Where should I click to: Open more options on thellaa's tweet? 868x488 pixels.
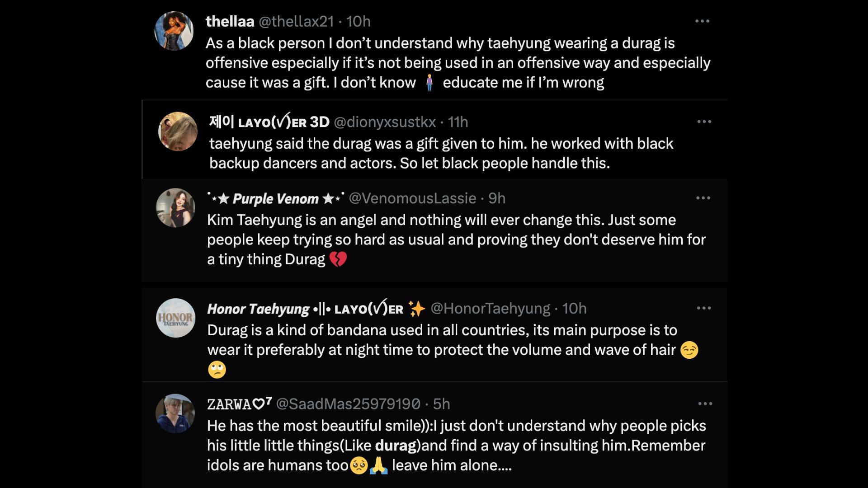point(702,21)
